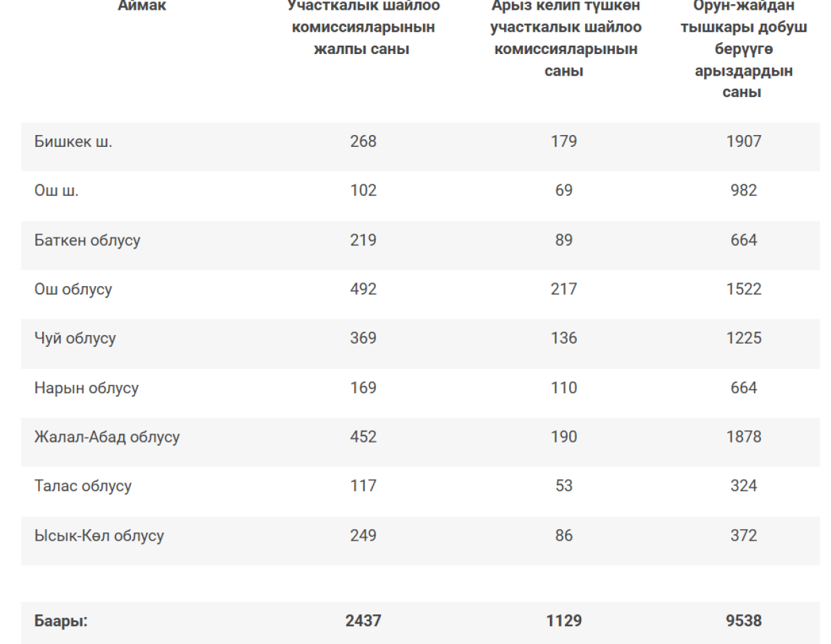Image resolution: width=831 pixels, height=644 pixels.
Task: Click the value 1225 in Чуй row
Action: [x=744, y=338]
